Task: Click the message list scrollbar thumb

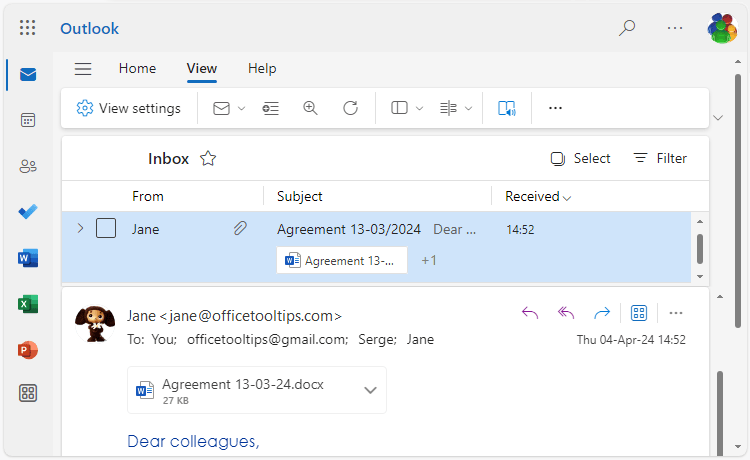Action: tap(700, 249)
